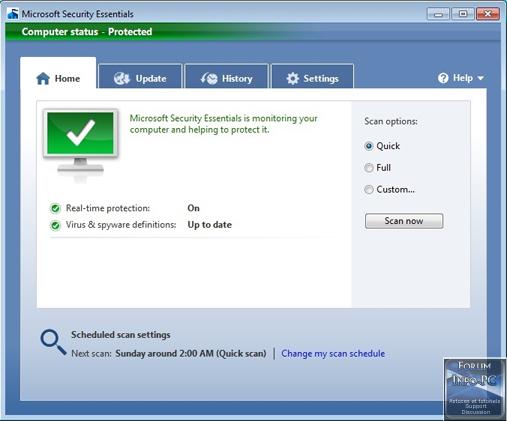Switch to the Update tab
The image size is (507, 421).
pyautogui.click(x=140, y=76)
